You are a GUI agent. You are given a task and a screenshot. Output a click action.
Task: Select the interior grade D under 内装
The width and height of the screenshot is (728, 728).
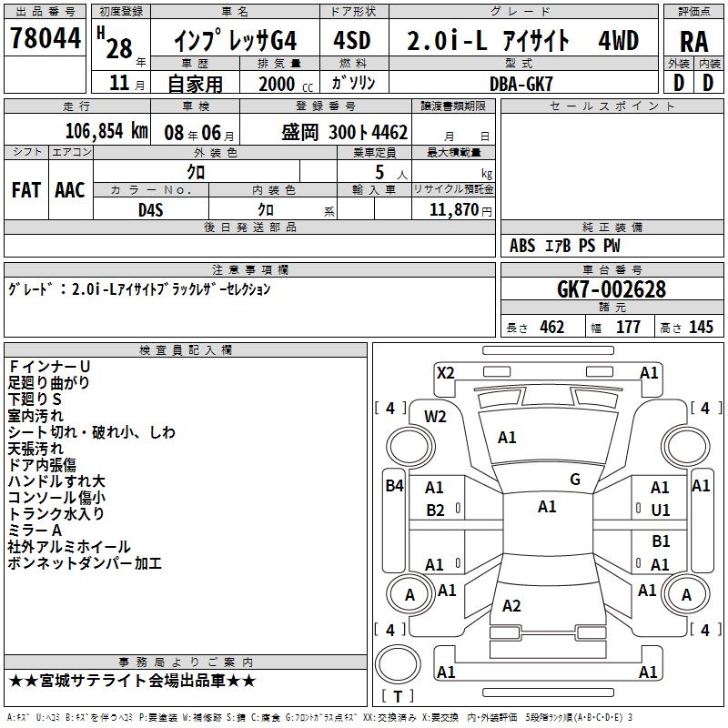708,83
